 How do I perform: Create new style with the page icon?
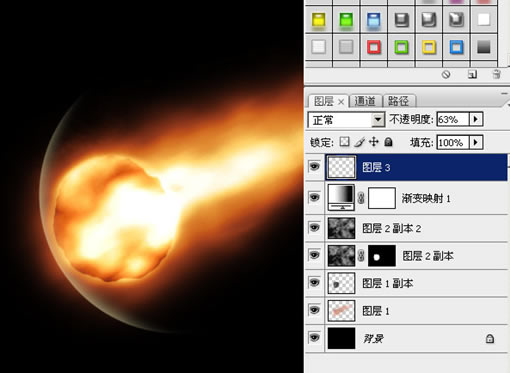click(x=472, y=75)
